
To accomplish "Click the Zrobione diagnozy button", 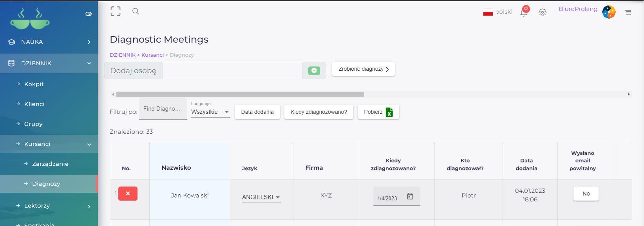I will coord(363,69).
